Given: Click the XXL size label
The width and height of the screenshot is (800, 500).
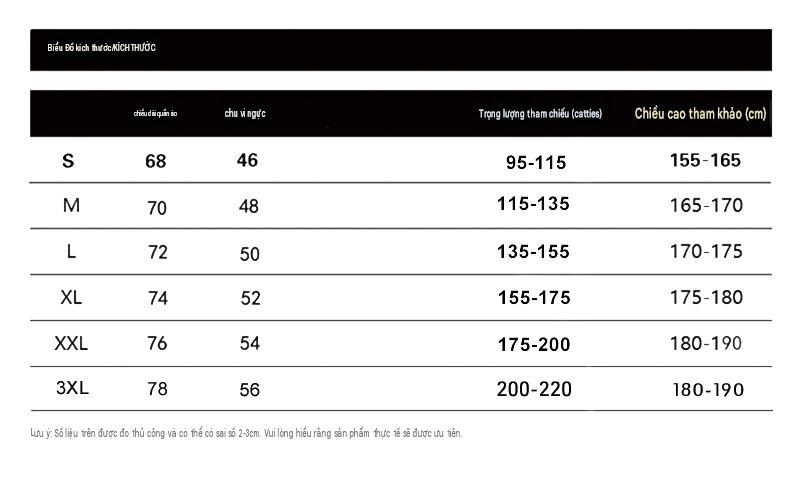Looking at the screenshot, I should [71, 343].
